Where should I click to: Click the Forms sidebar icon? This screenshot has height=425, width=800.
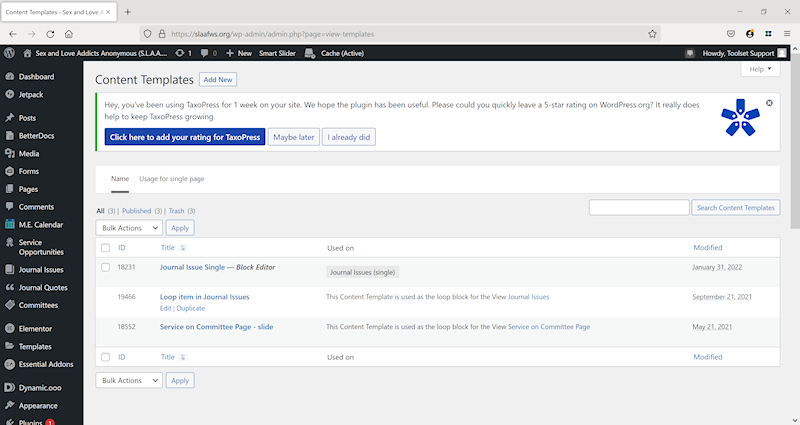click(10, 171)
